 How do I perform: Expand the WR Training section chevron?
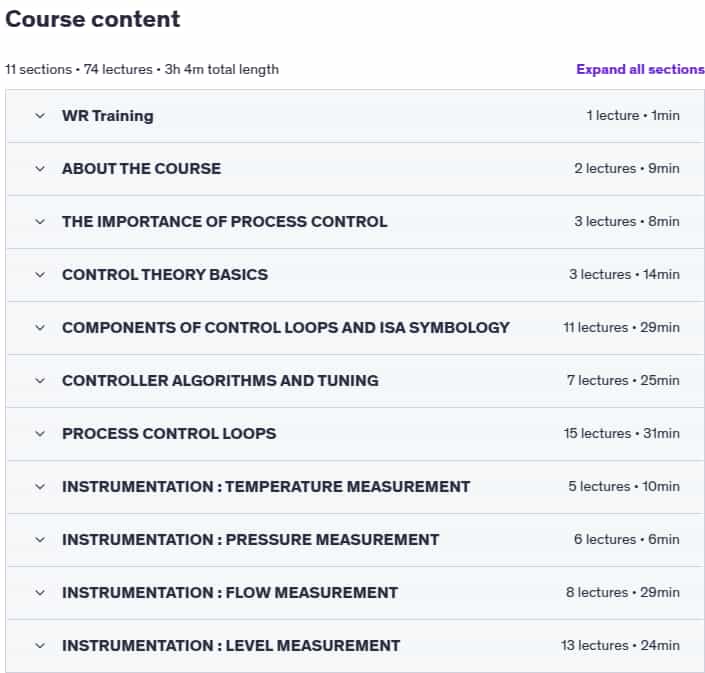pyautogui.click(x=40, y=116)
